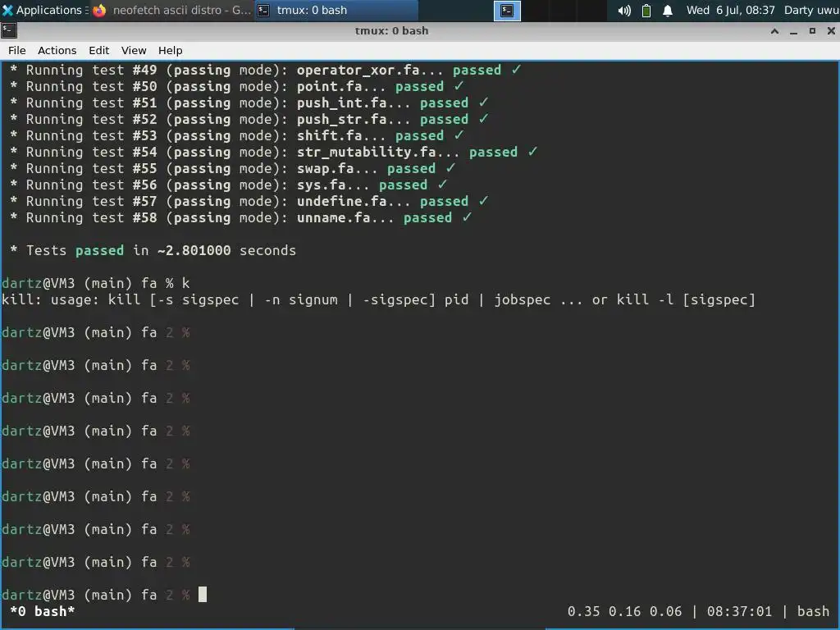Maximize the tmux terminal window

[x=812, y=31]
